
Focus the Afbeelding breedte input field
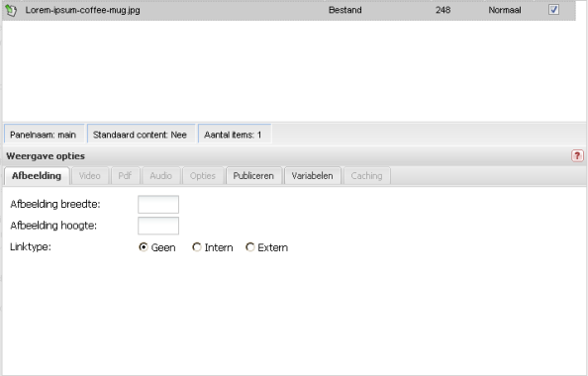click(158, 204)
